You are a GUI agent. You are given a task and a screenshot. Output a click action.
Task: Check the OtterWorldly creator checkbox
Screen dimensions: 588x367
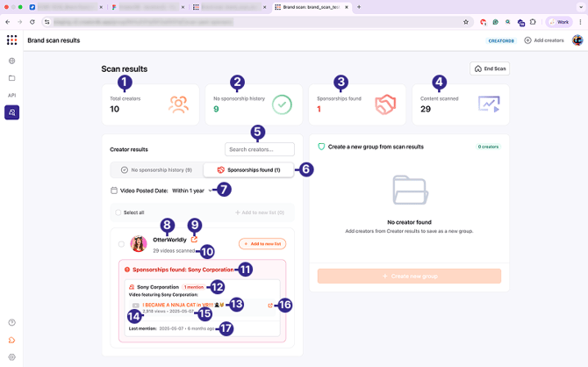click(x=121, y=244)
